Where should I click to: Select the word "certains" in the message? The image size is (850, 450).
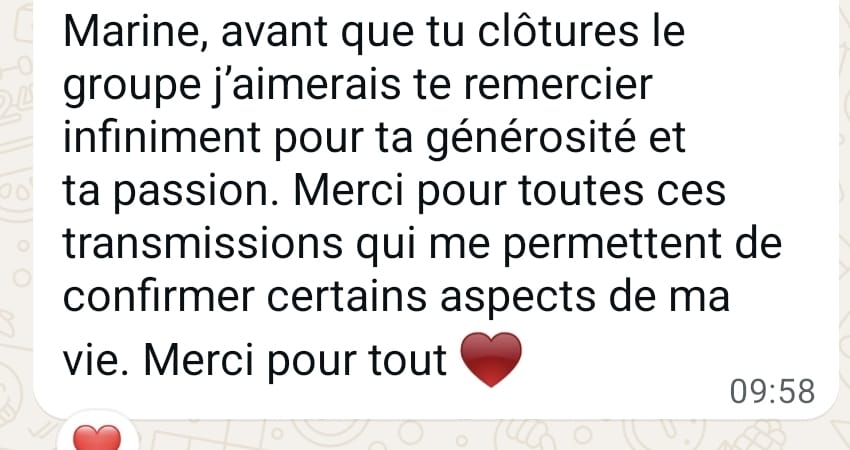pos(347,297)
